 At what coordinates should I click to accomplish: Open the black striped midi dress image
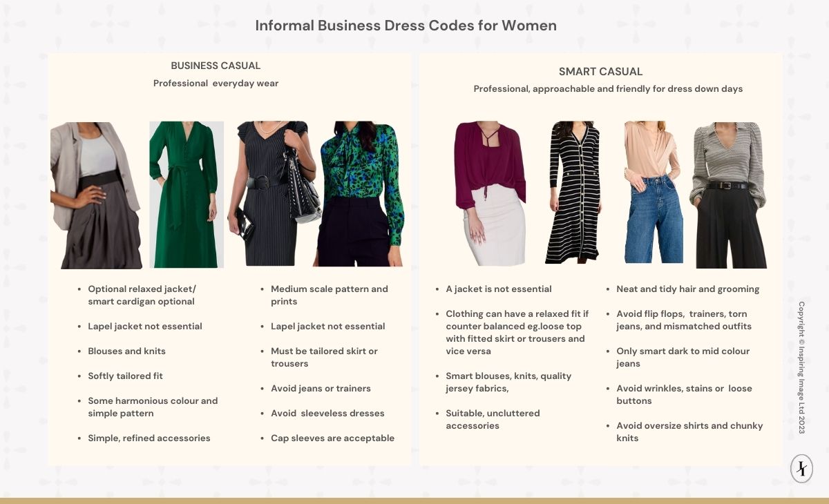pyautogui.click(x=577, y=193)
